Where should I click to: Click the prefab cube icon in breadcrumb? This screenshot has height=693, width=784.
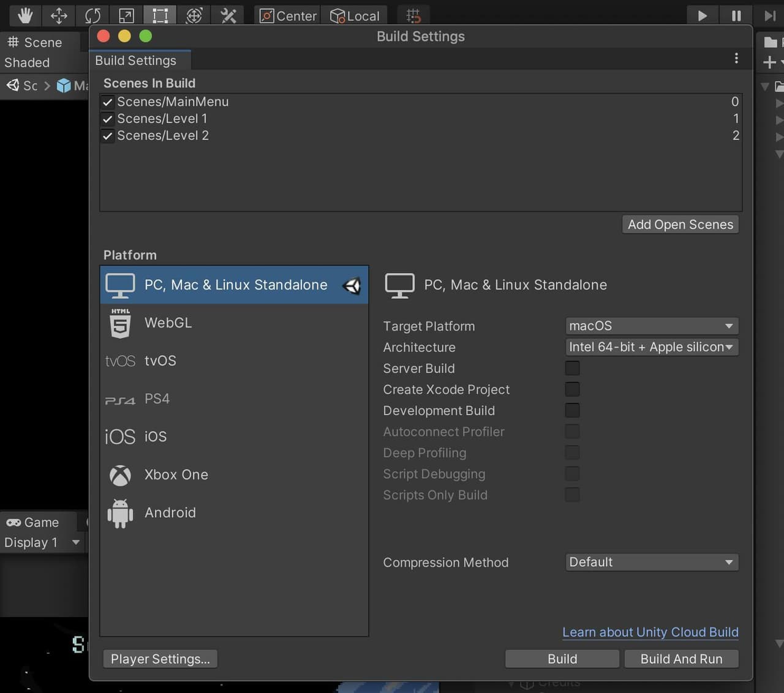(64, 86)
